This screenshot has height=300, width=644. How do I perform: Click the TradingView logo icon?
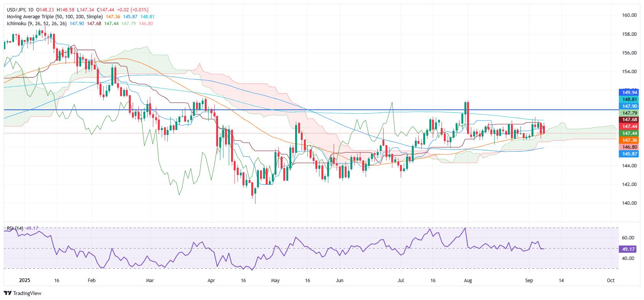coord(8,293)
